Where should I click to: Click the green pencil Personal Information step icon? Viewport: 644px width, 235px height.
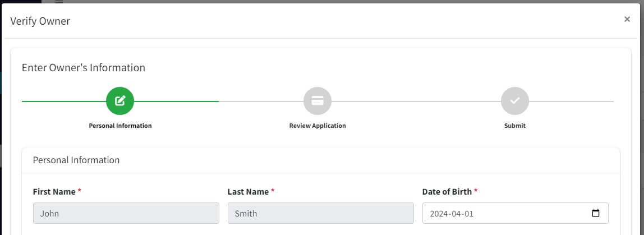(x=120, y=101)
